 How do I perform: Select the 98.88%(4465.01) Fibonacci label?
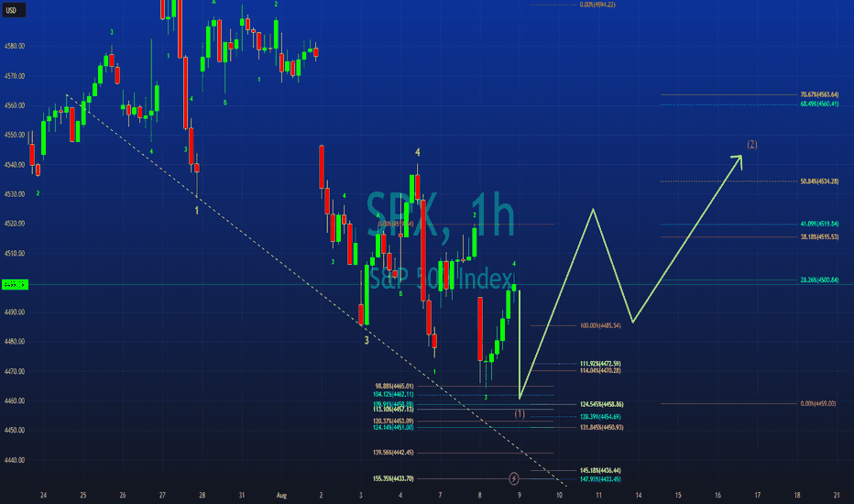click(394, 387)
